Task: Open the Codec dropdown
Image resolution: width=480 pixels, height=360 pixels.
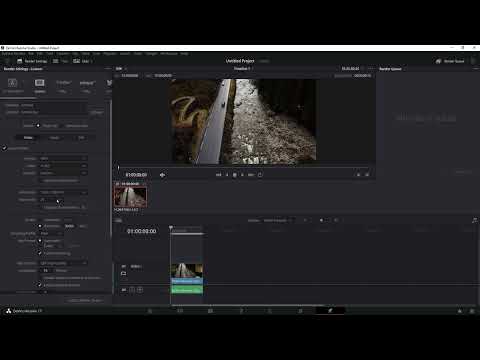Action: point(63,166)
